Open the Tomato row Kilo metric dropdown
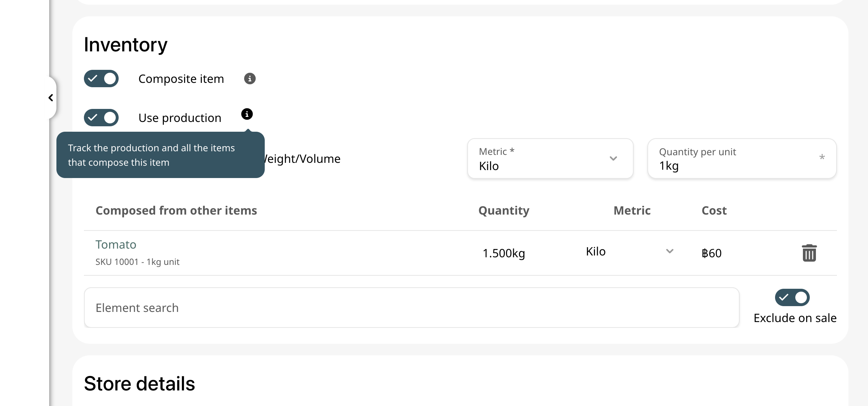The image size is (868, 406). [629, 251]
